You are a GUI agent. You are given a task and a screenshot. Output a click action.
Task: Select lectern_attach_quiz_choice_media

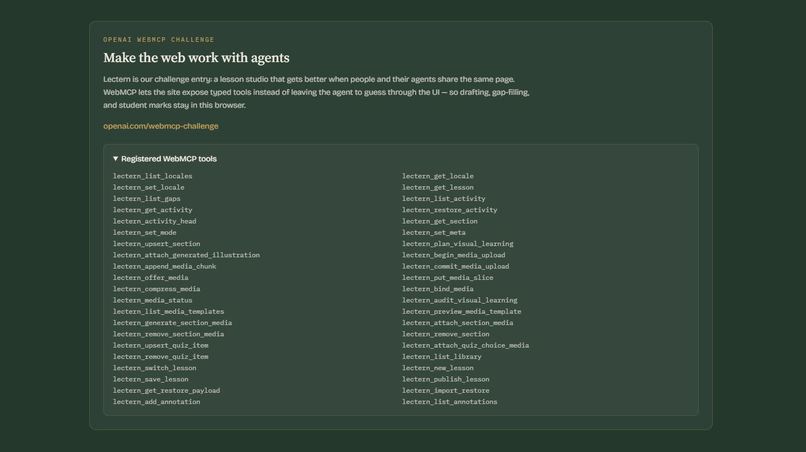pyautogui.click(x=466, y=346)
